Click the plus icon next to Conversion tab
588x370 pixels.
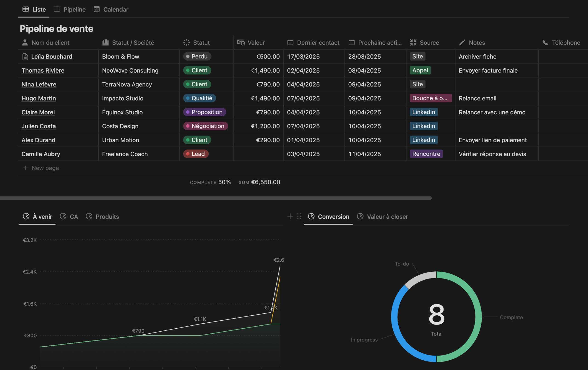pos(290,216)
